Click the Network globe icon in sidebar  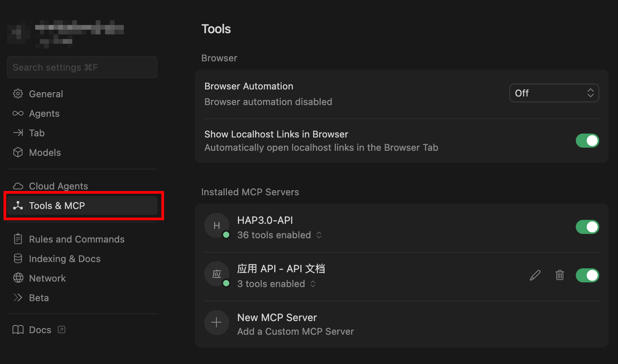(18, 278)
